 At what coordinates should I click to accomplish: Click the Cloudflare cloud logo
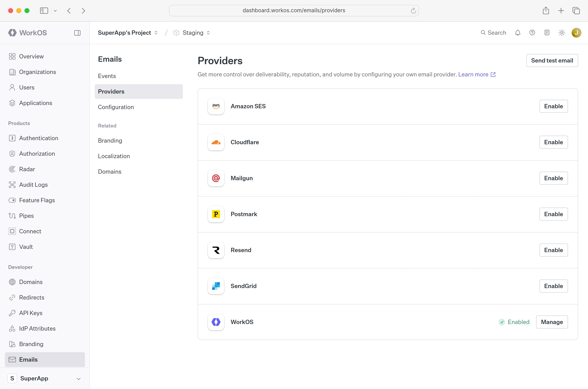click(x=216, y=142)
